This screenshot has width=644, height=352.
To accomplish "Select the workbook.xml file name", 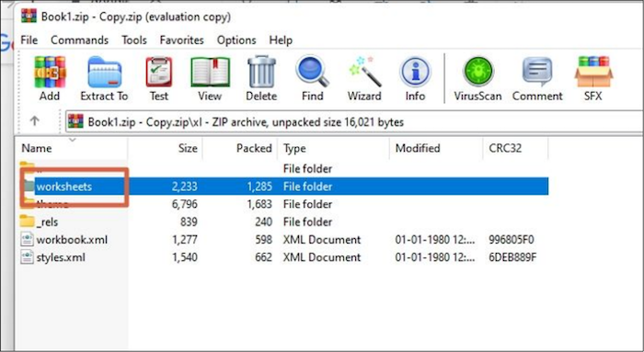I will (72, 240).
